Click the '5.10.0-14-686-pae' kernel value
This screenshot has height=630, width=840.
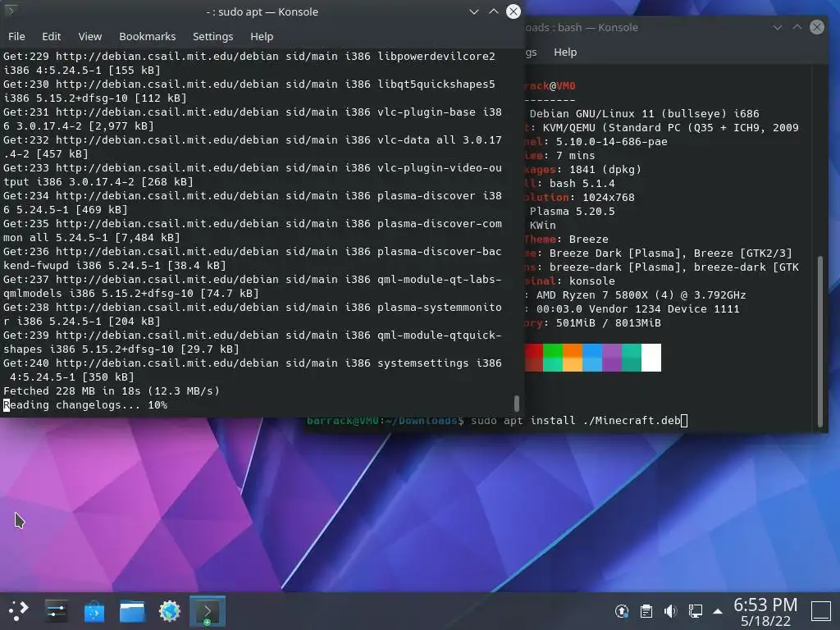[611, 141]
